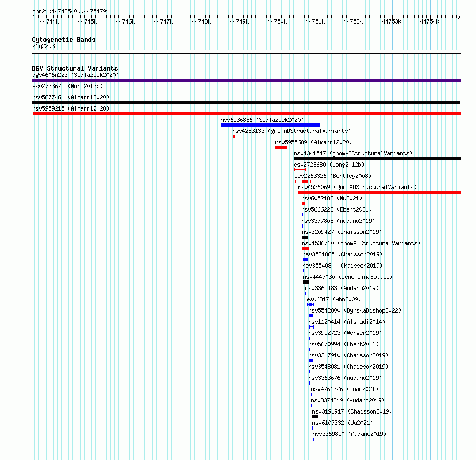
Task: Click the blue nsv3531885 glyph
Action: (x=305, y=260)
